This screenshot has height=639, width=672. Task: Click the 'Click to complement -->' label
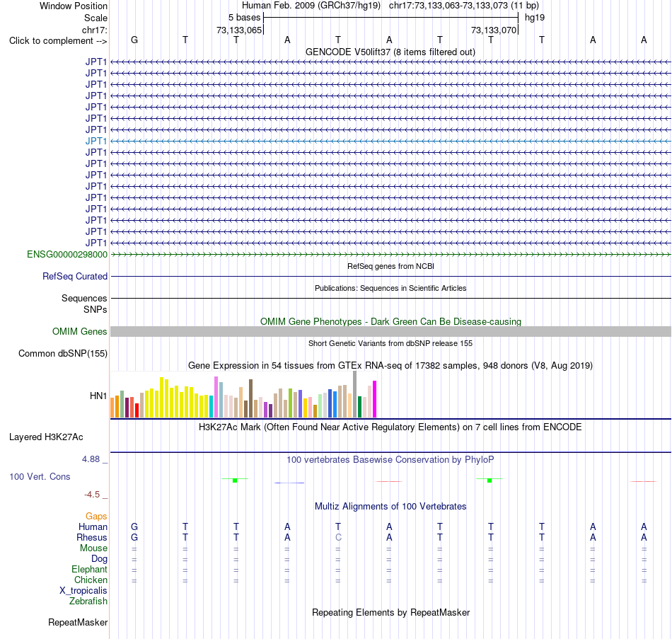[58, 41]
